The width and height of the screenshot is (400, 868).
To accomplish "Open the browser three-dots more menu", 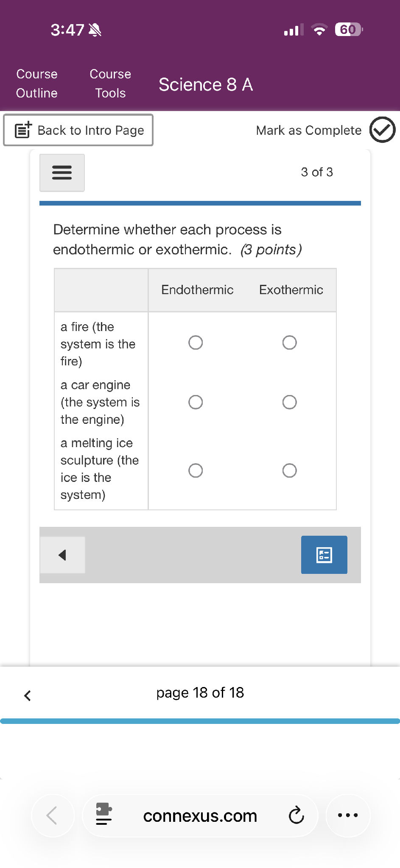I will (348, 815).
